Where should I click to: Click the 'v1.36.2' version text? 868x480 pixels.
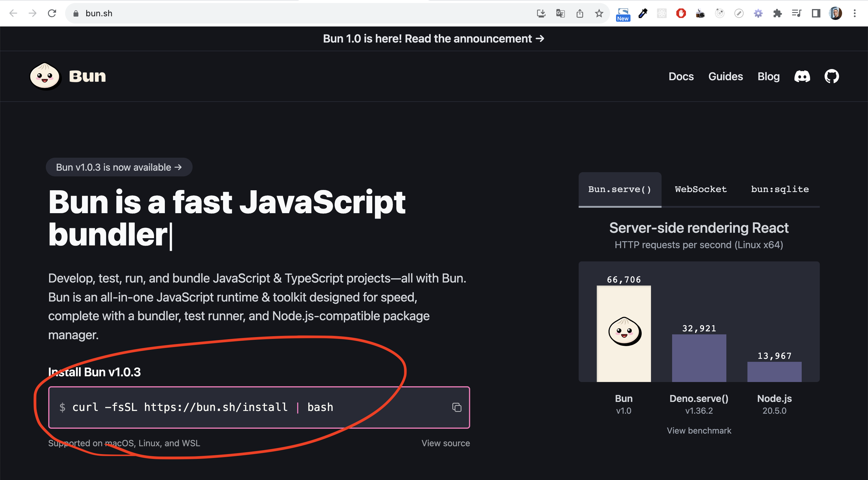tap(699, 411)
